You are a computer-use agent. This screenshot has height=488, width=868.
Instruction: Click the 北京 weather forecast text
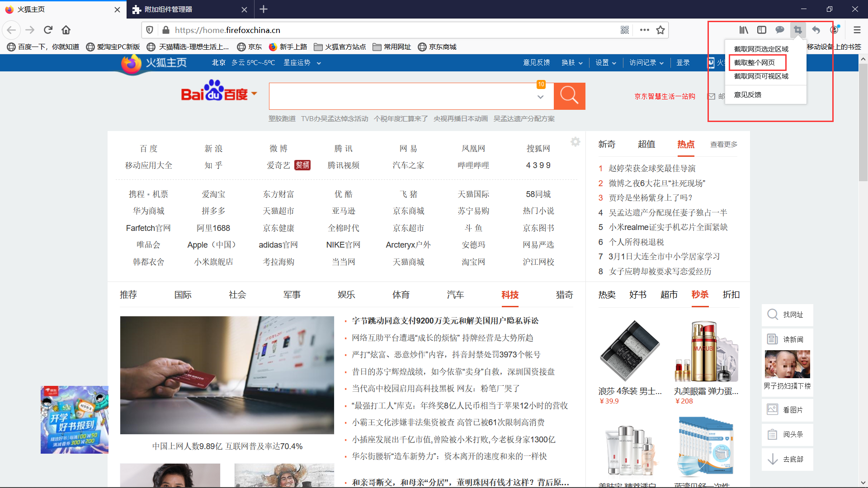pos(243,63)
